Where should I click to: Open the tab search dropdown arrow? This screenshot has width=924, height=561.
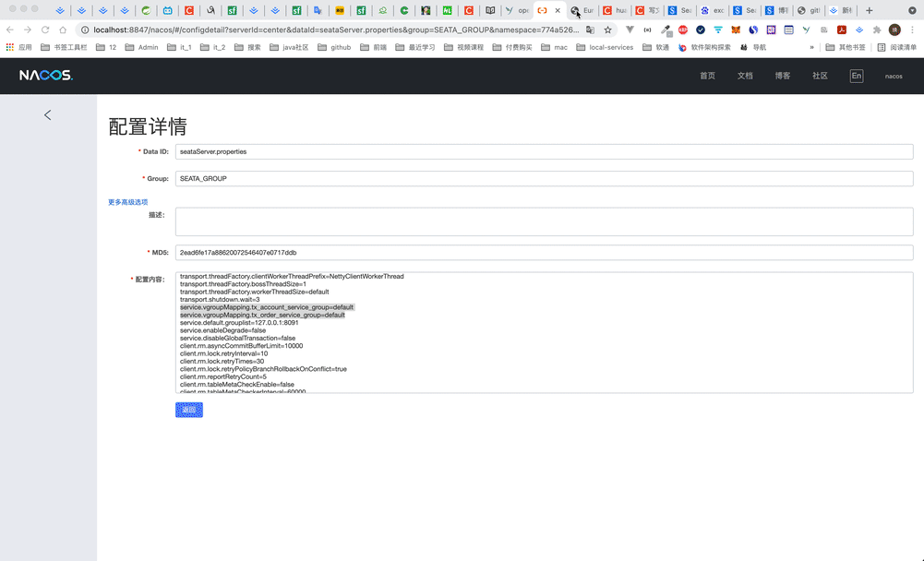(912, 10)
